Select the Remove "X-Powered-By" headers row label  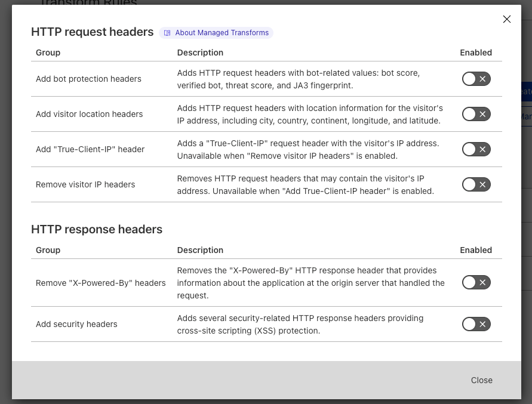100,283
